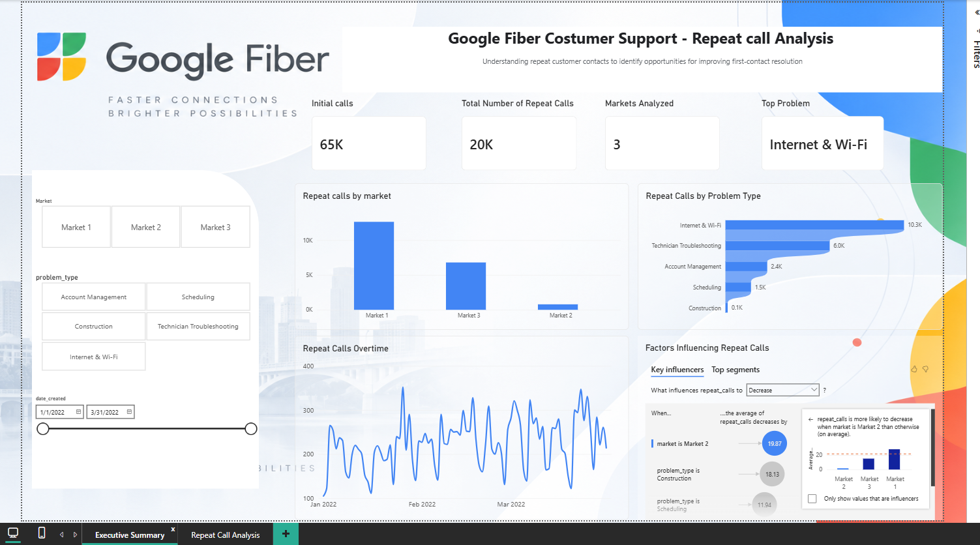
Task: Select influencer bubble 19.87
Action: [774, 443]
